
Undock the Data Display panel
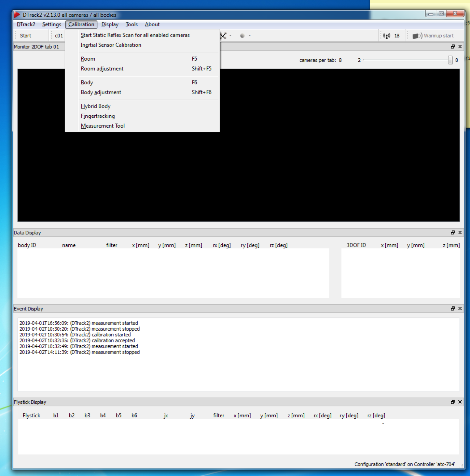[453, 233]
